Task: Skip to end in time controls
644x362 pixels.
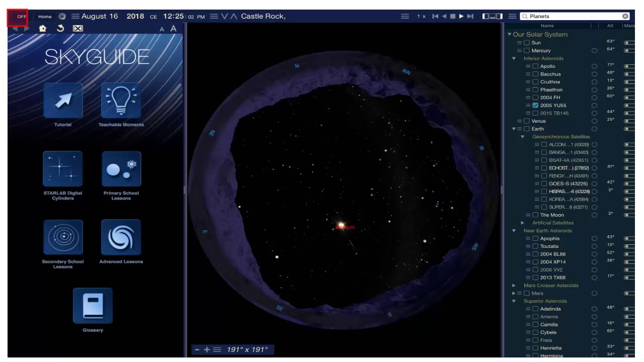Action: [x=470, y=16]
